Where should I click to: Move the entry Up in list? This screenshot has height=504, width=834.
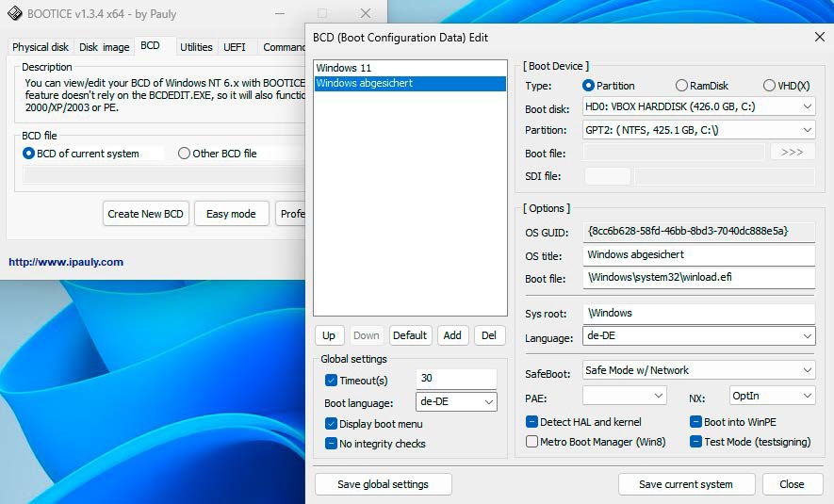click(329, 335)
